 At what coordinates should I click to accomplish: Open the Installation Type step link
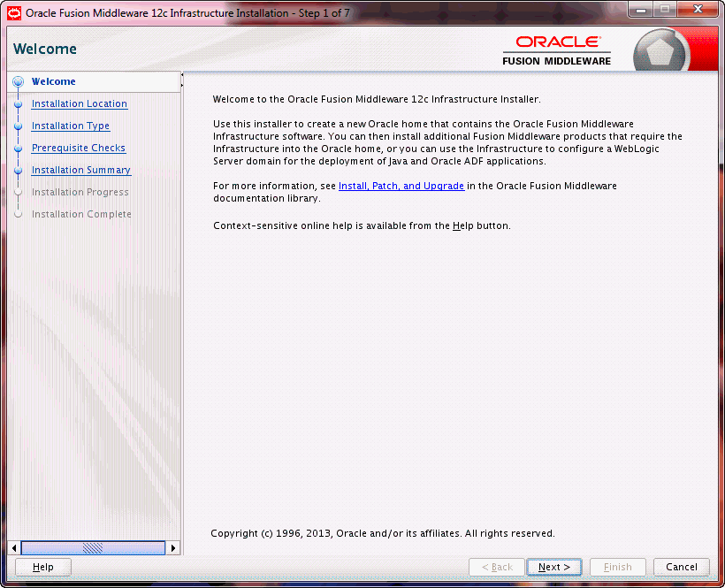[70, 126]
